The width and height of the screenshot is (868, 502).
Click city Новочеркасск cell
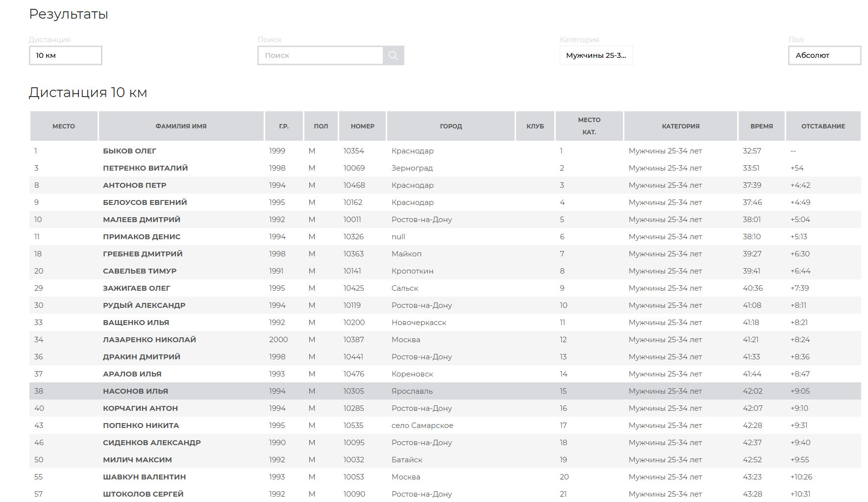point(419,323)
